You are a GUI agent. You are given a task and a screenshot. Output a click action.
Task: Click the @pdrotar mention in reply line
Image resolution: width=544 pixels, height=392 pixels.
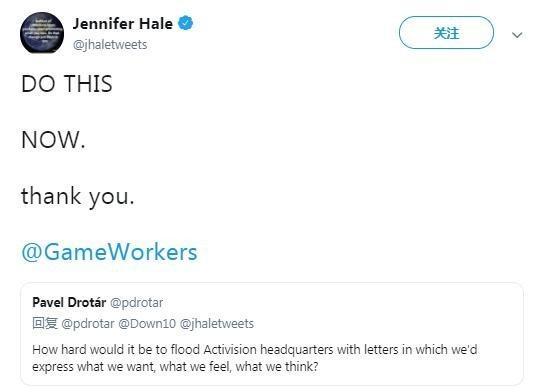click(x=88, y=324)
